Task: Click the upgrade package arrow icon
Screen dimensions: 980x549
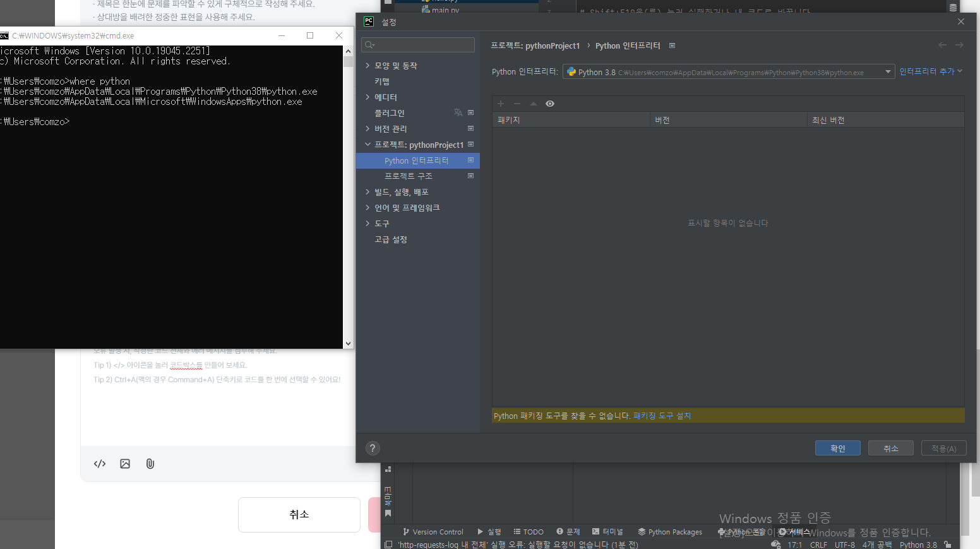Action: (534, 104)
